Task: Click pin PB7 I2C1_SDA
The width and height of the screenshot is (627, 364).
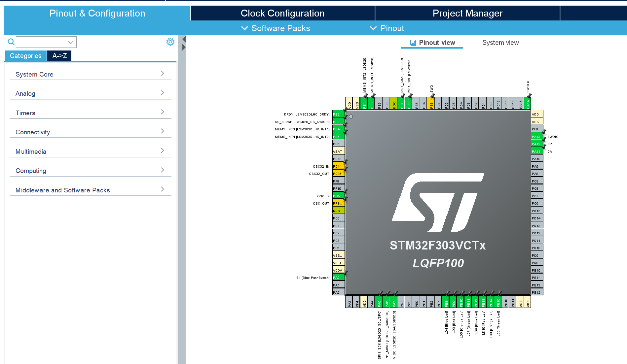Action: [401, 103]
